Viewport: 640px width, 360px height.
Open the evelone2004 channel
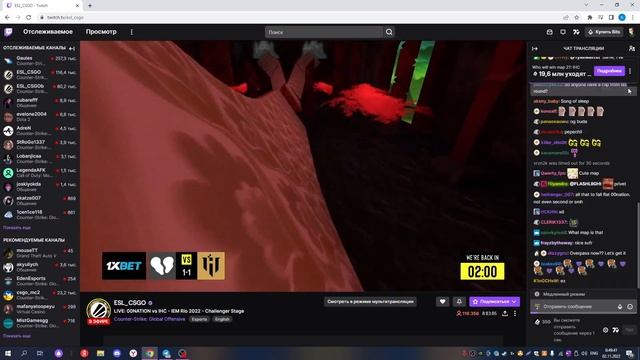[x=40, y=117]
